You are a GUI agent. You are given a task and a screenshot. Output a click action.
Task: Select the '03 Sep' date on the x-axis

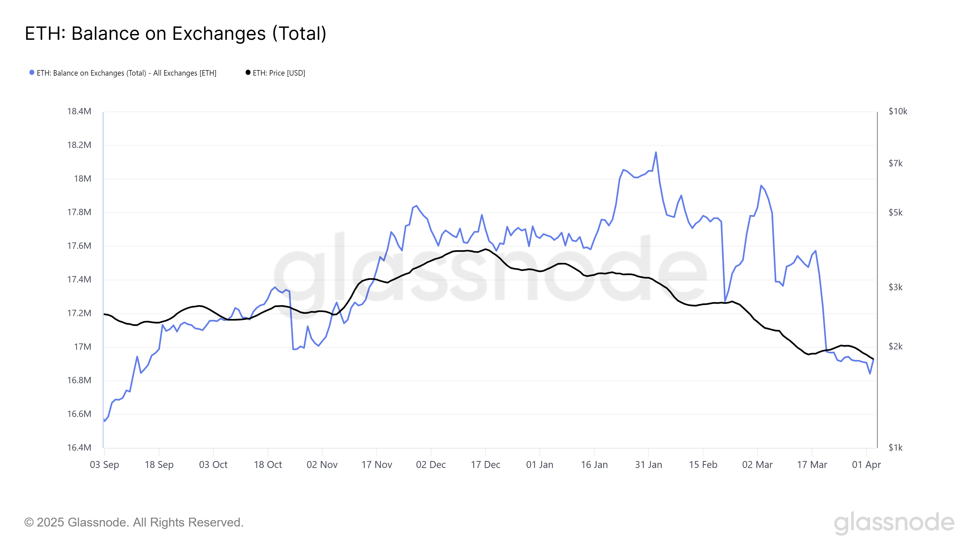[x=104, y=465]
